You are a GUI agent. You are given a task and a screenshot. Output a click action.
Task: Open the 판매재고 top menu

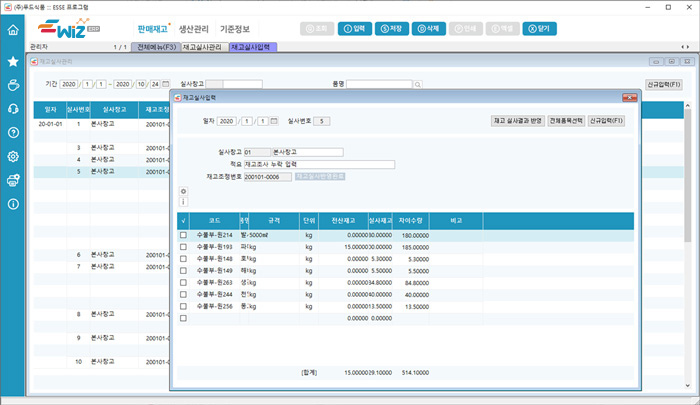coord(152,29)
